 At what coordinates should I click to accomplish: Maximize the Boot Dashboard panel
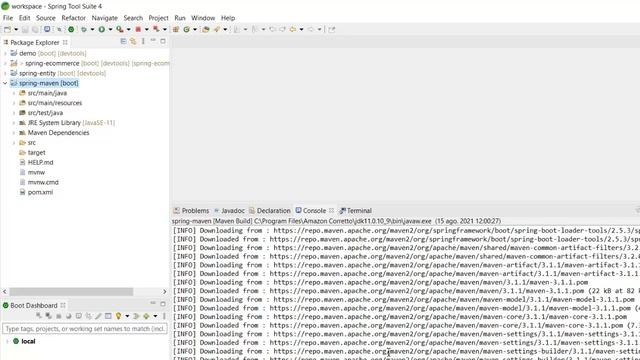coord(163,304)
